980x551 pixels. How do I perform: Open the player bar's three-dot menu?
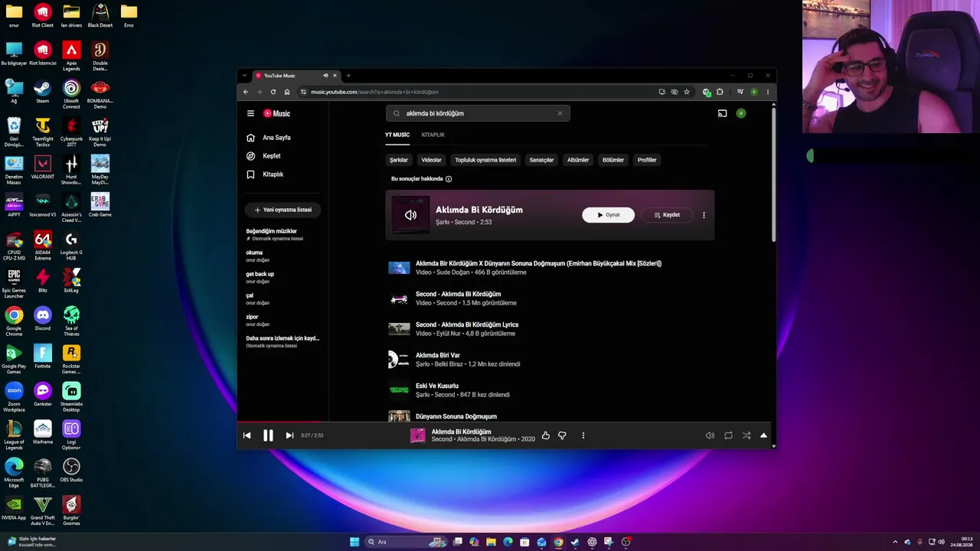pos(583,435)
